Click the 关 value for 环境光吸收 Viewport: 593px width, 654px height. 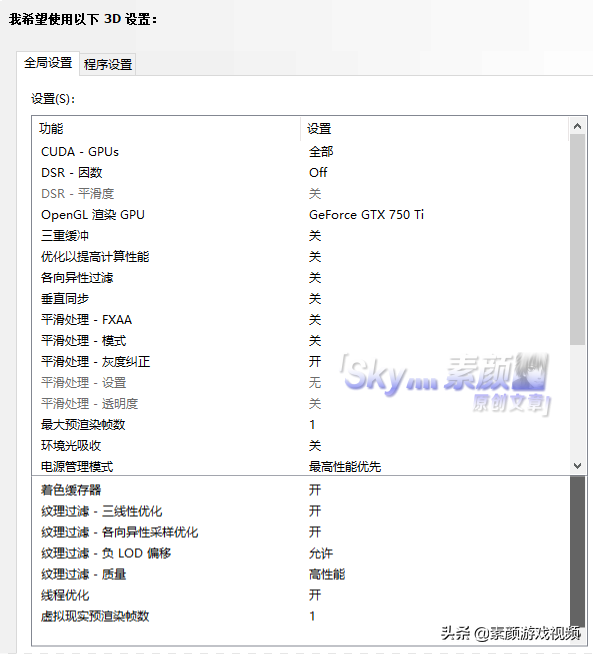pyautogui.click(x=315, y=445)
